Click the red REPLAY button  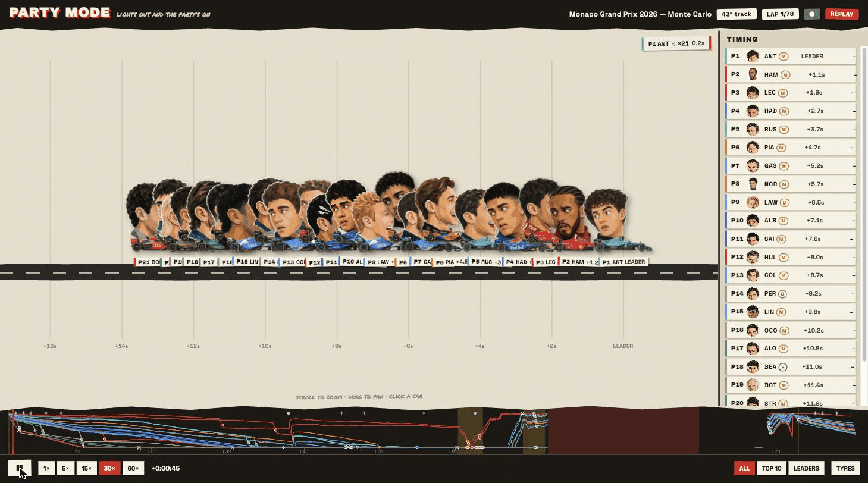pyautogui.click(x=841, y=14)
